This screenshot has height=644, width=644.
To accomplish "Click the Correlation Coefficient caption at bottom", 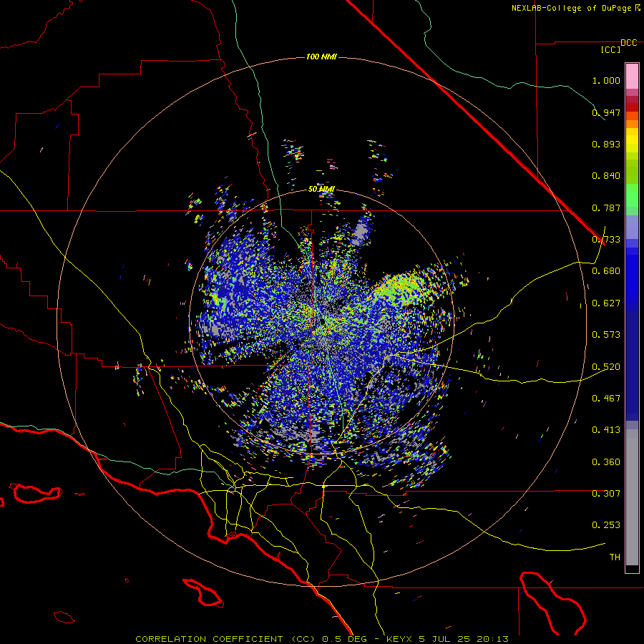I will [322, 639].
